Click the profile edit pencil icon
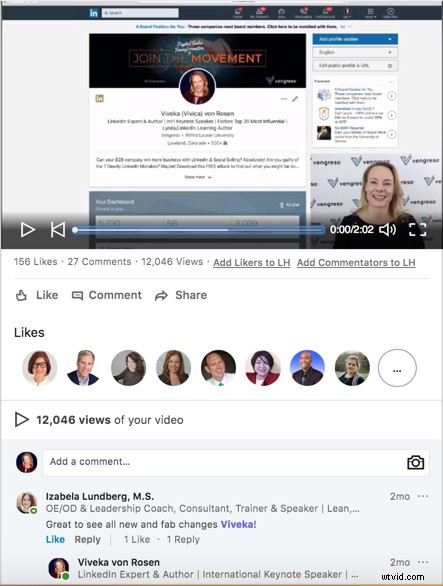This screenshot has height=586, width=443. pyautogui.click(x=295, y=99)
